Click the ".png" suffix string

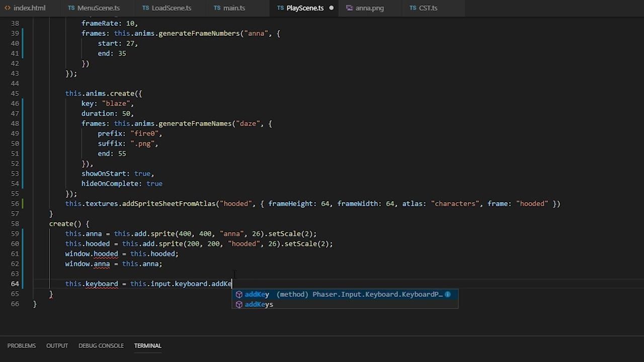(x=142, y=144)
